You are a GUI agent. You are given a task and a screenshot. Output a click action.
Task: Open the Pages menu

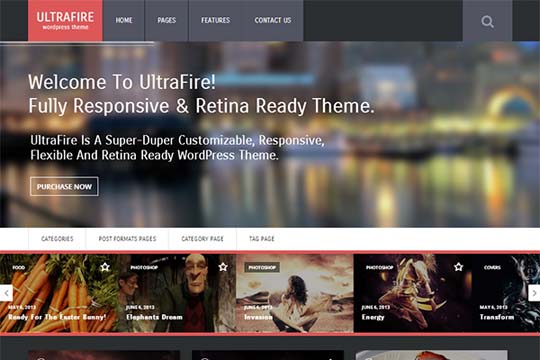(x=167, y=20)
